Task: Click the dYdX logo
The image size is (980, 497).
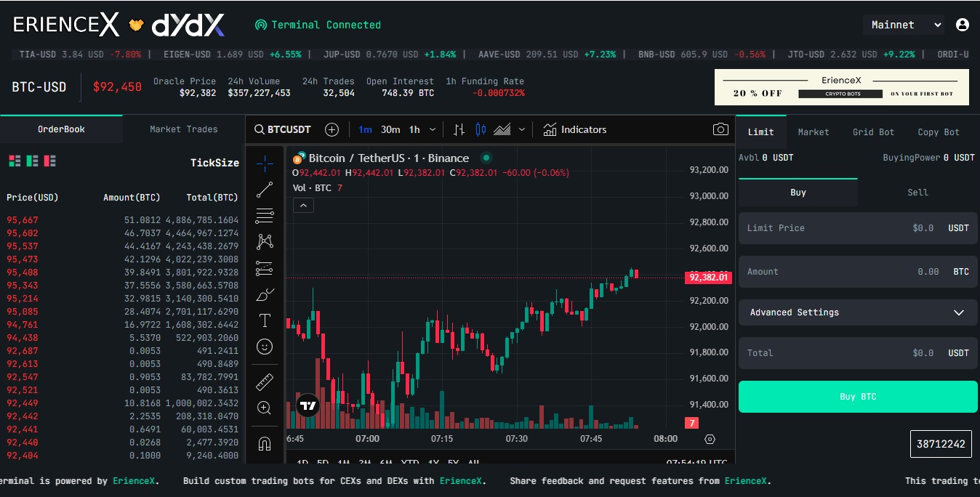Action: click(188, 25)
